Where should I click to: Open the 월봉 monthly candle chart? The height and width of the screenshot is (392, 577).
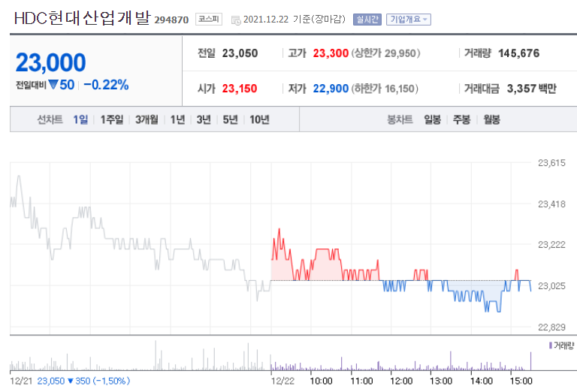coord(491,119)
